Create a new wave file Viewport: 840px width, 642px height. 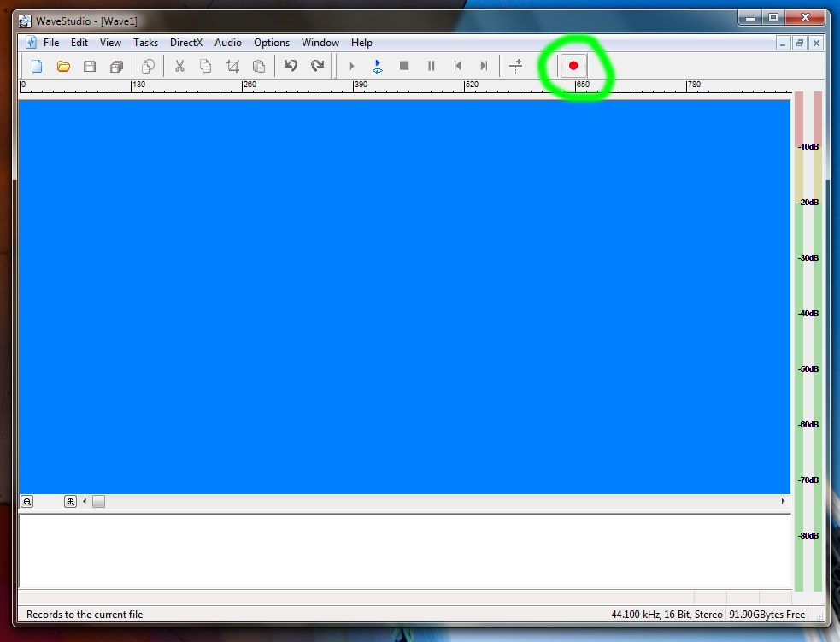(x=37, y=66)
